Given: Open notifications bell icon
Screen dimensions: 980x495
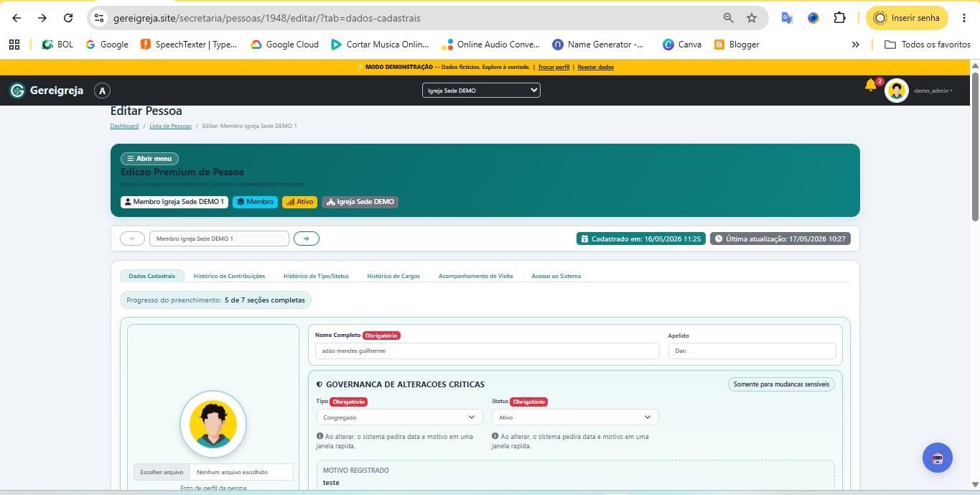Looking at the screenshot, I should point(870,85).
